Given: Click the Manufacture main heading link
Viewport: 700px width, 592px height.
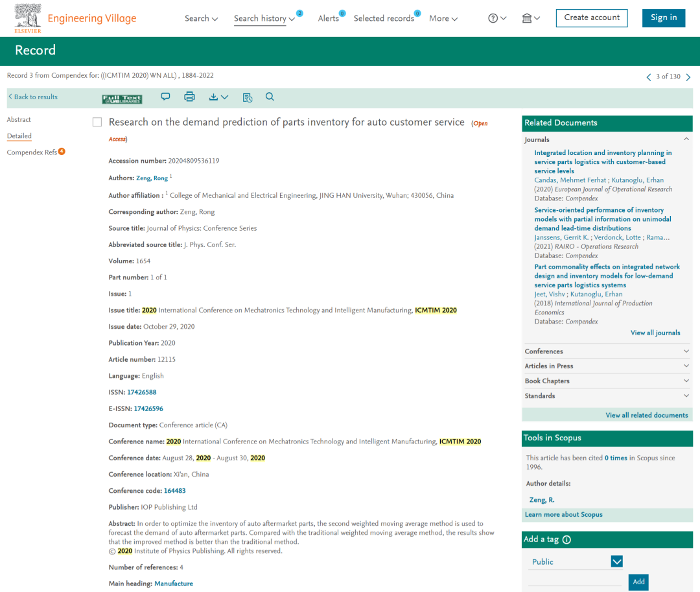Looking at the screenshot, I should pyautogui.click(x=174, y=584).
